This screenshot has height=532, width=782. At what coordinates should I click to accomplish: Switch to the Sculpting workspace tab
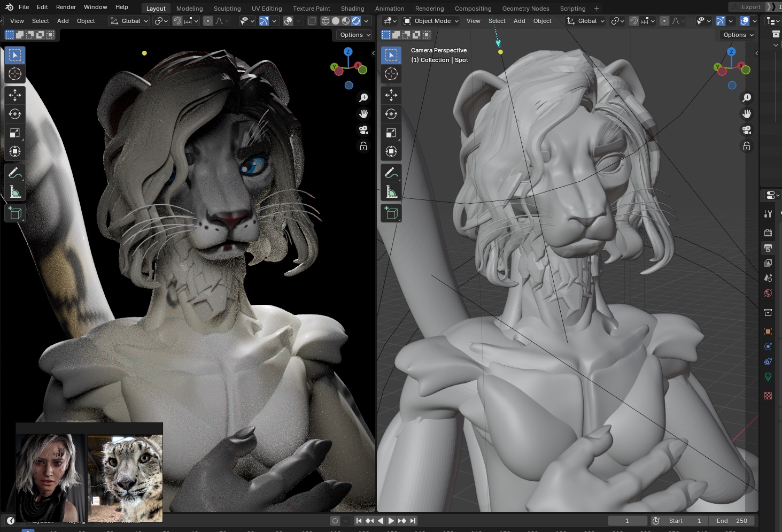[227, 9]
